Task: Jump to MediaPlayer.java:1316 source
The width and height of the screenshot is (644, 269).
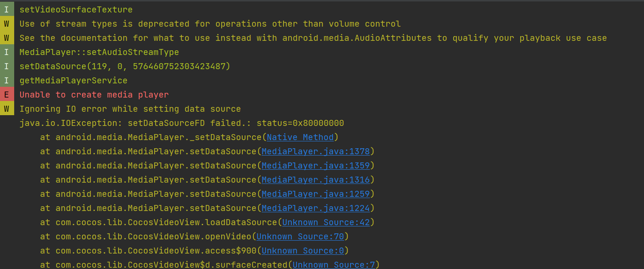Action: pyautogui.click(x=316, y=180)
